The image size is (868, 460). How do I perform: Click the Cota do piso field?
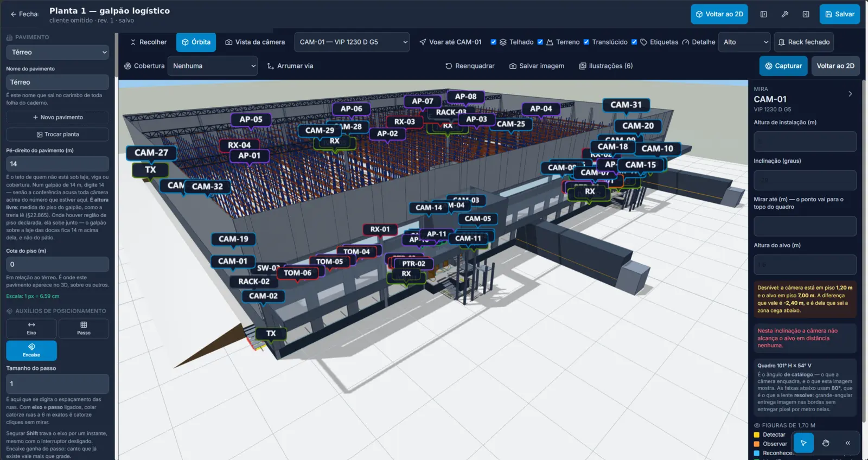(x=58, y=264)
